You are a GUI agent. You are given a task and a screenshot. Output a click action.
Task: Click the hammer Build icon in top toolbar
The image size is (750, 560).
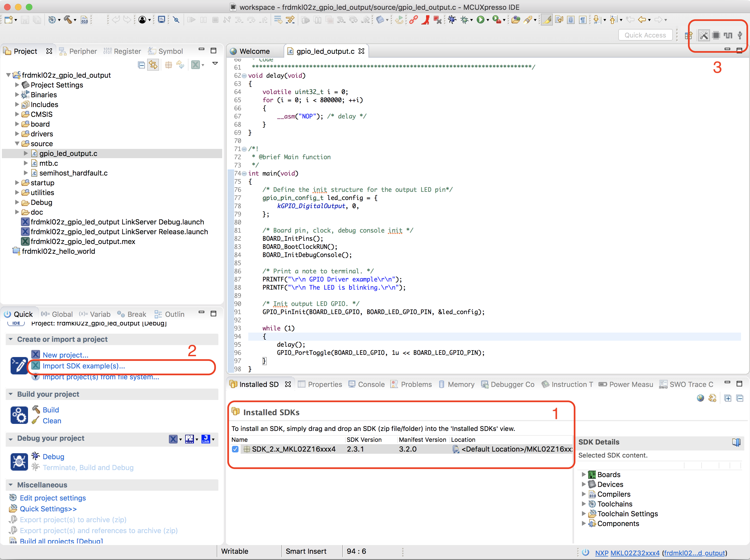(x=68, y=20)
